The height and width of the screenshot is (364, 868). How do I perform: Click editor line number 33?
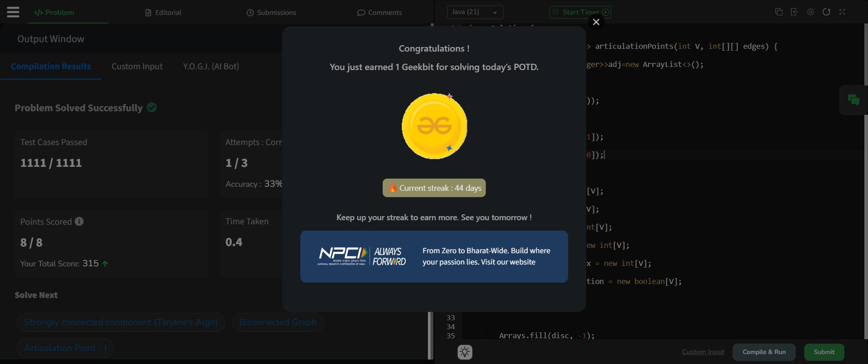pyautogui.click(x=451, y=317)
